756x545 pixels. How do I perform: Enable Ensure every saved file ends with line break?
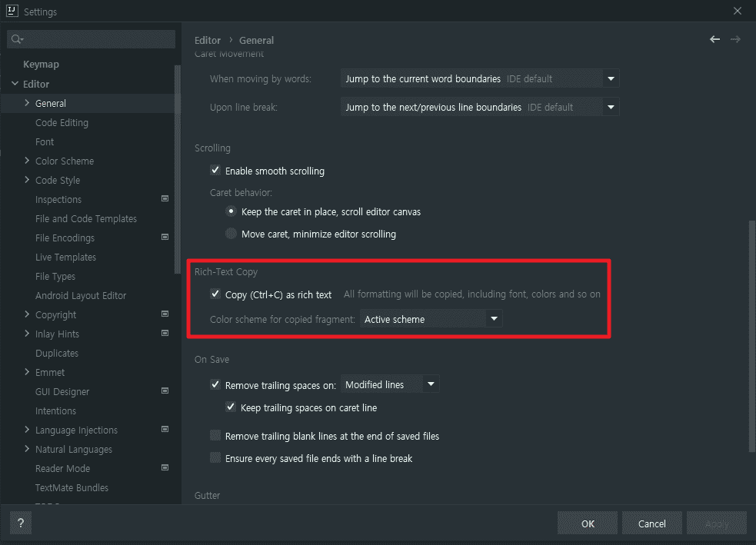click(215, 458)
